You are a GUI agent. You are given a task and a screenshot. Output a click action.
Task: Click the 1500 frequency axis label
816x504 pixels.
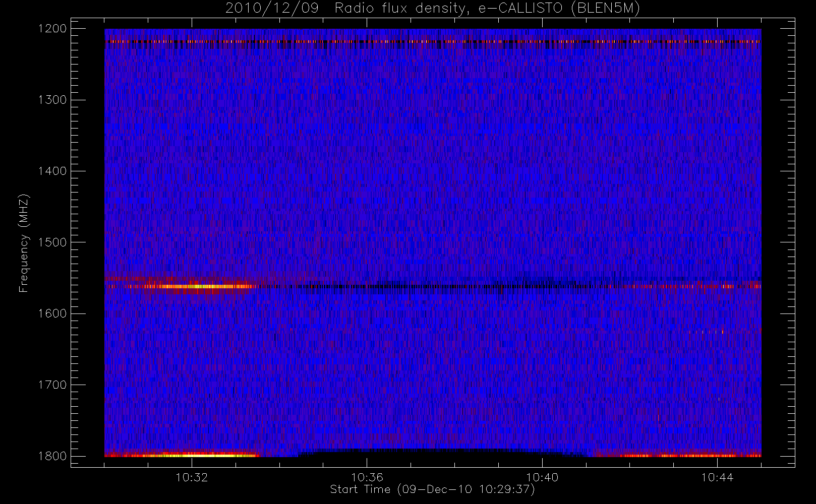pyautogui.click(x=52, y=242)
